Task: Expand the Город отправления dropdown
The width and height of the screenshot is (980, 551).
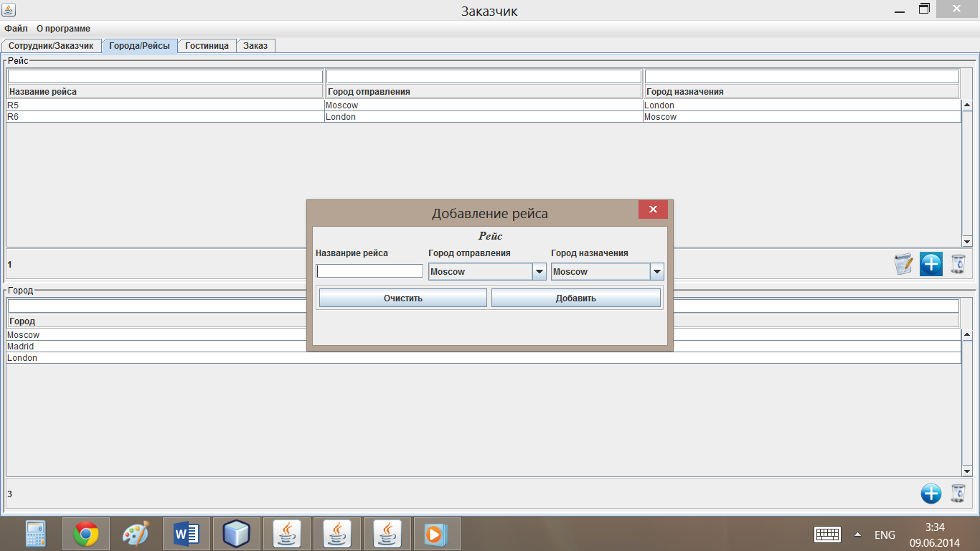Action: click(539, 272)
